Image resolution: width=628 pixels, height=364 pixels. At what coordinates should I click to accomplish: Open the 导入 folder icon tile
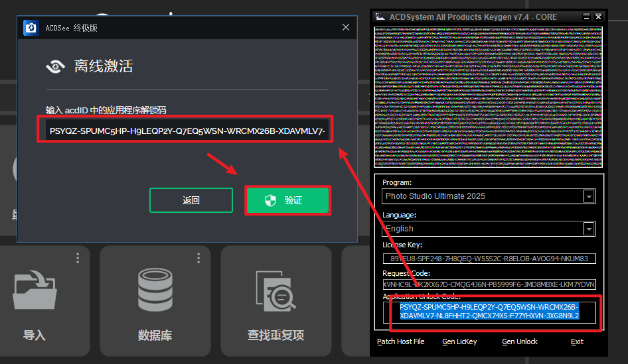click(x=34, y=293)
